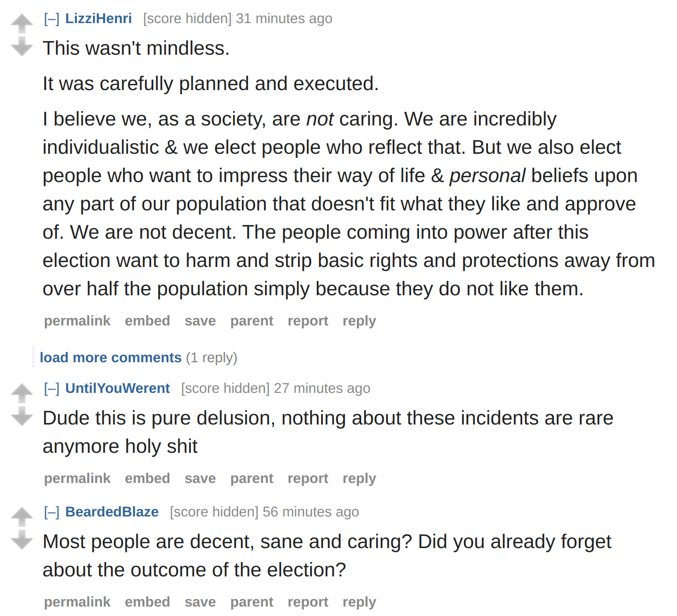Viewport: 677px width, 616px height.
Task: Save BeardedBlaze's comment
Action: coord(200,602)
